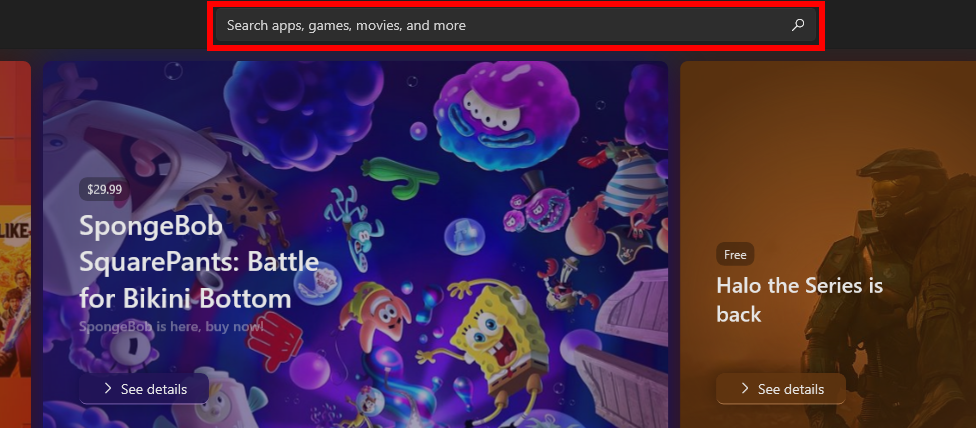Click the chevron on SpongeBob See details
Screen dimensions: 976x428
[108, 389]
